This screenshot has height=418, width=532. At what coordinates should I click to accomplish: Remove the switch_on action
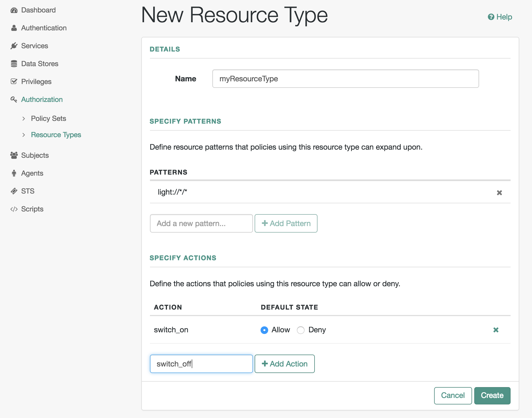pyautogui.click(x=496, y=330)
